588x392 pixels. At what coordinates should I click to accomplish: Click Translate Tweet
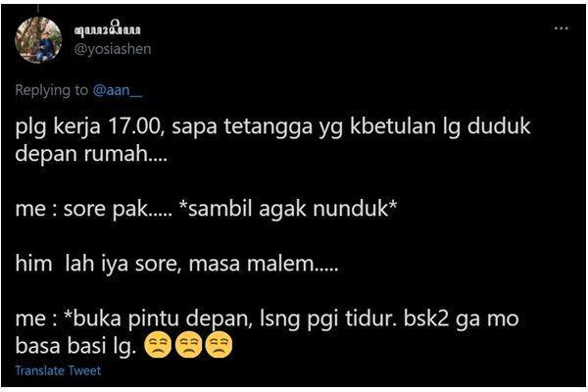coord(58,370)
